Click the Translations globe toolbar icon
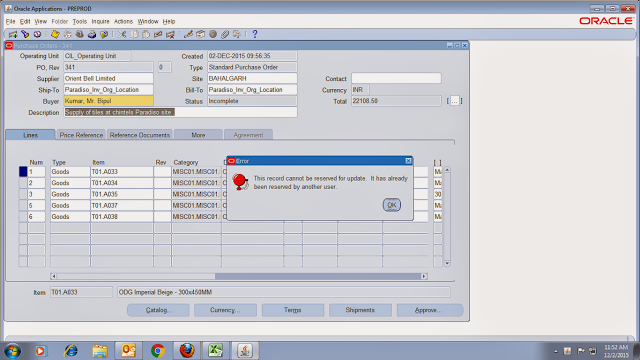The image size is (640, 360). pos(213,34)
